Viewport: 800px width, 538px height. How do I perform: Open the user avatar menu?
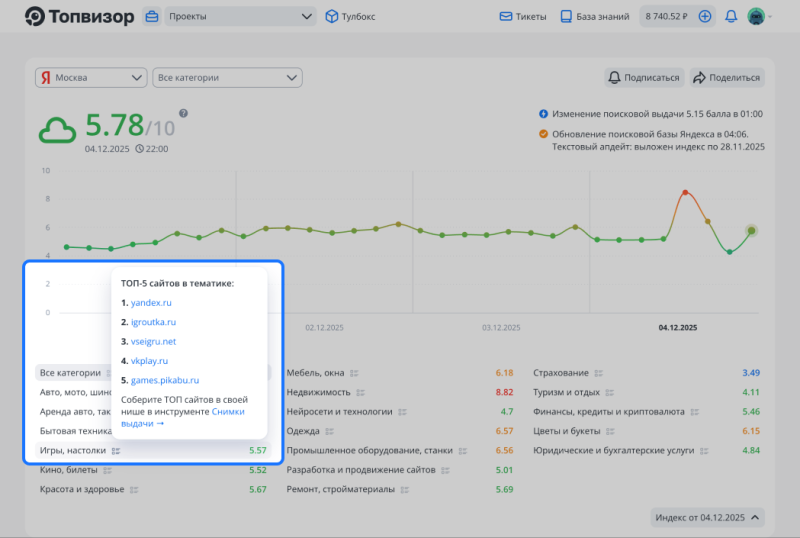click(x=757, y=17)
